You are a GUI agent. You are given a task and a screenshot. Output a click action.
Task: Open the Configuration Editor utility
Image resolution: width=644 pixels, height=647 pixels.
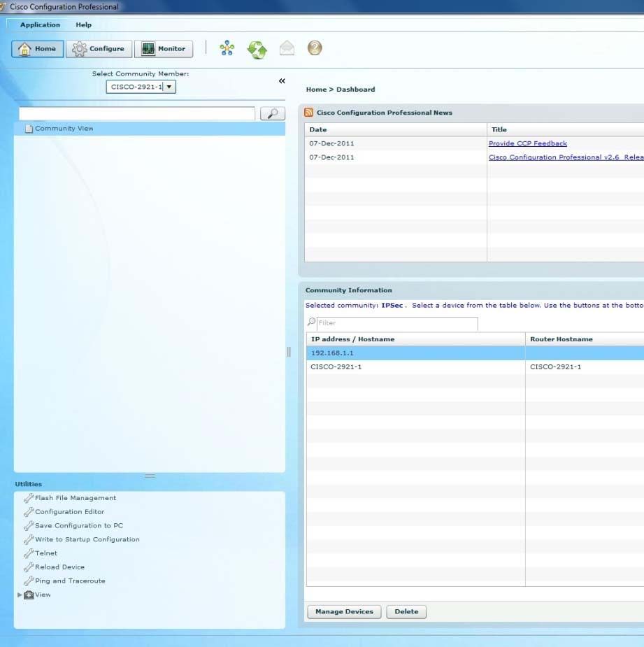click(70, 512)
